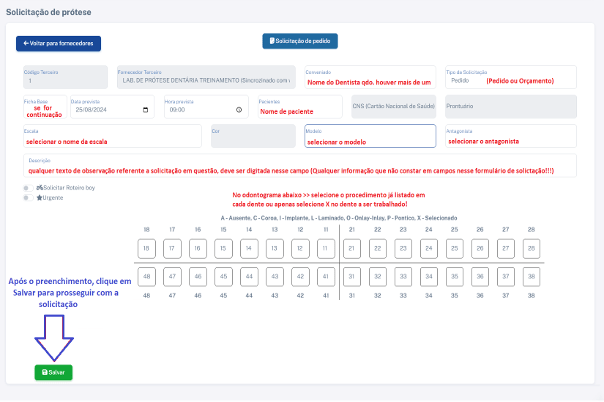
Task: Select tooth box 48 in odontogram
Action: 146,277
